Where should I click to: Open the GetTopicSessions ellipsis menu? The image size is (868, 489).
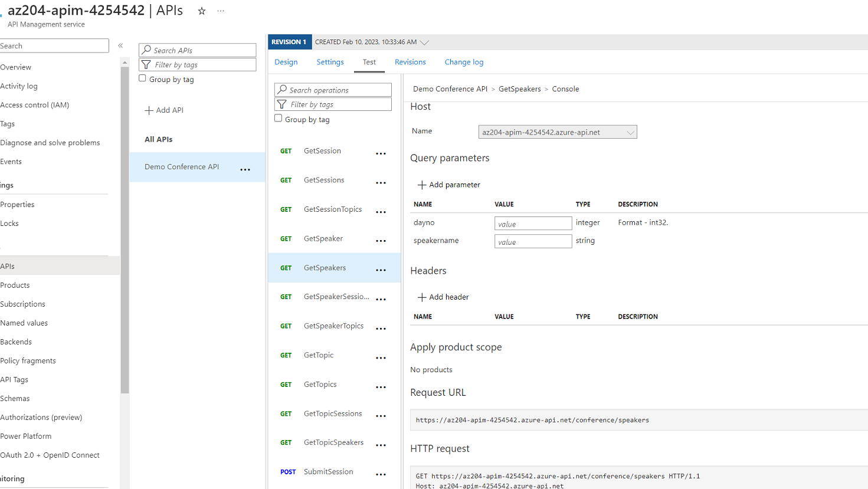tap(381, 416)
